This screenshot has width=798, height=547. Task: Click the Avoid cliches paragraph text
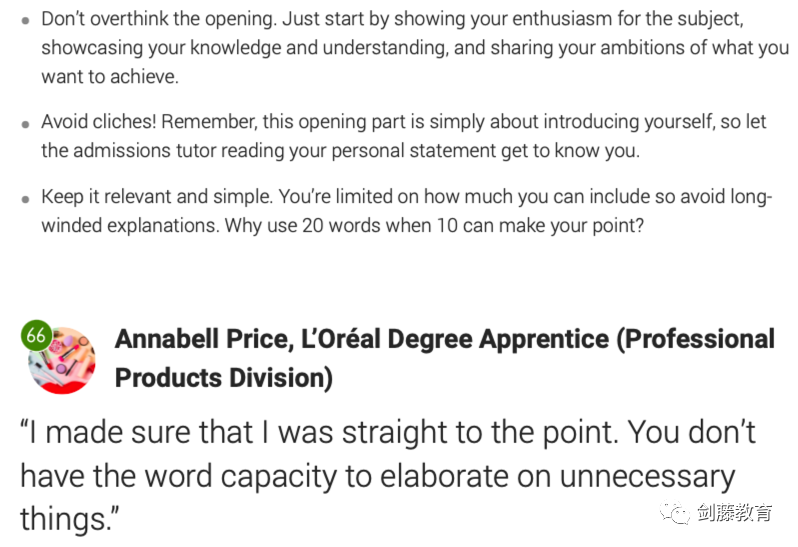pos(404,136)
